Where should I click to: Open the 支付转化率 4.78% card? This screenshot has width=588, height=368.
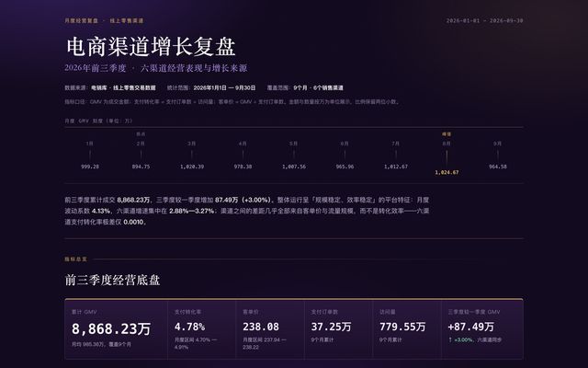[x=202, y=329]
